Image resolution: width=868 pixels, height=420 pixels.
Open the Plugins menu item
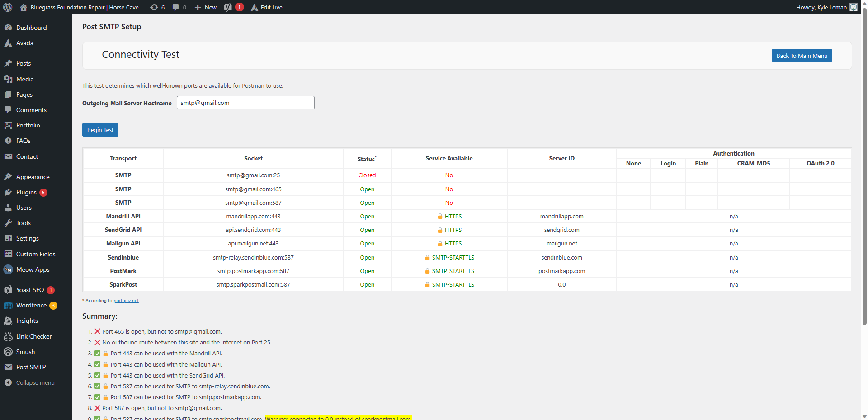coord(26,192)
